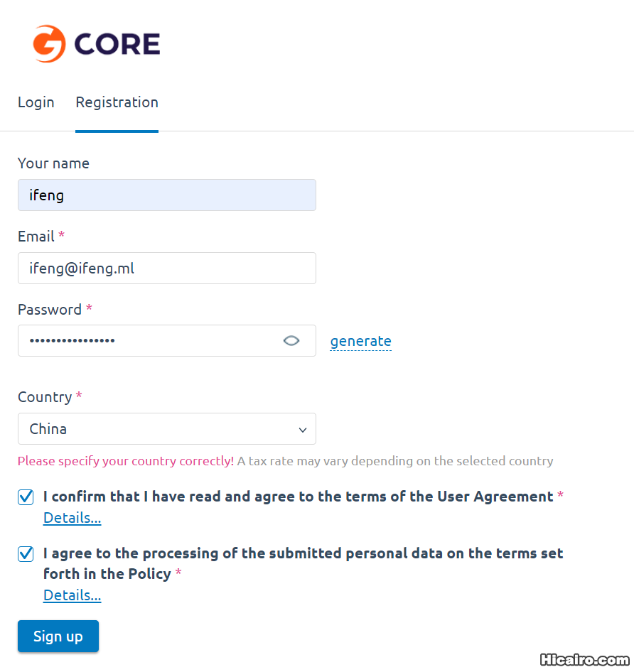
Task: Click the orange G-Core logo icon
Action: point(49,44)
